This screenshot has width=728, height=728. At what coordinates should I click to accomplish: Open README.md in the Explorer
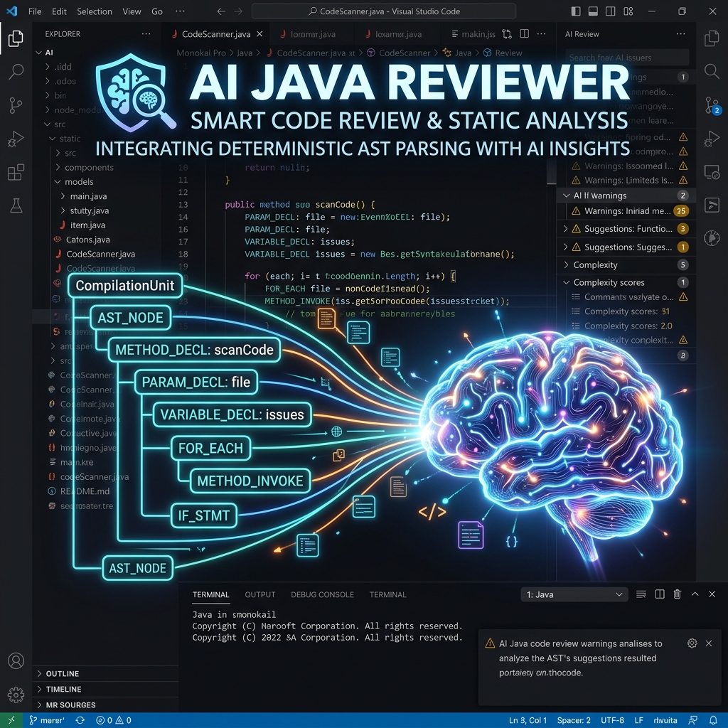point(85,491)
